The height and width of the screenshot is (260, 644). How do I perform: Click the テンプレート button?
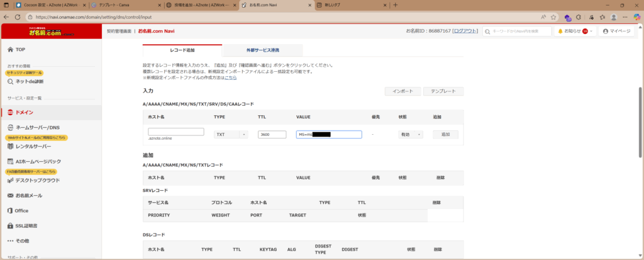[x=443, y=91]
